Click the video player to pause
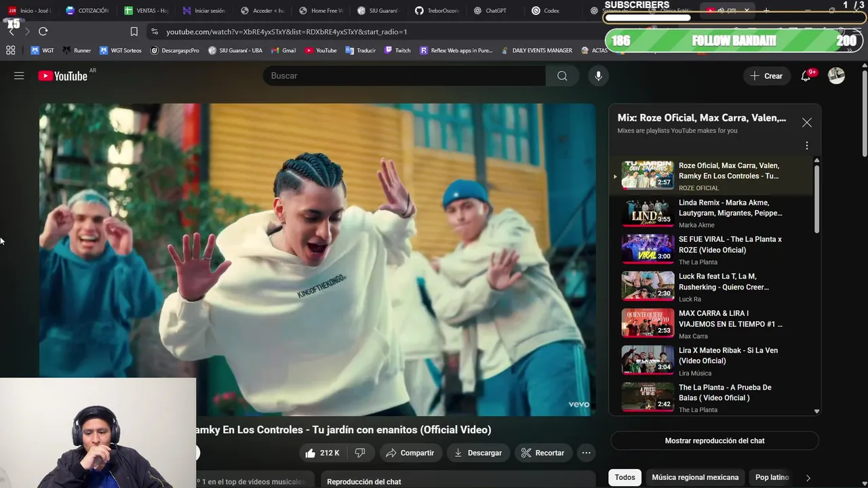Screen dimensions: 868x488 [317, 260]
